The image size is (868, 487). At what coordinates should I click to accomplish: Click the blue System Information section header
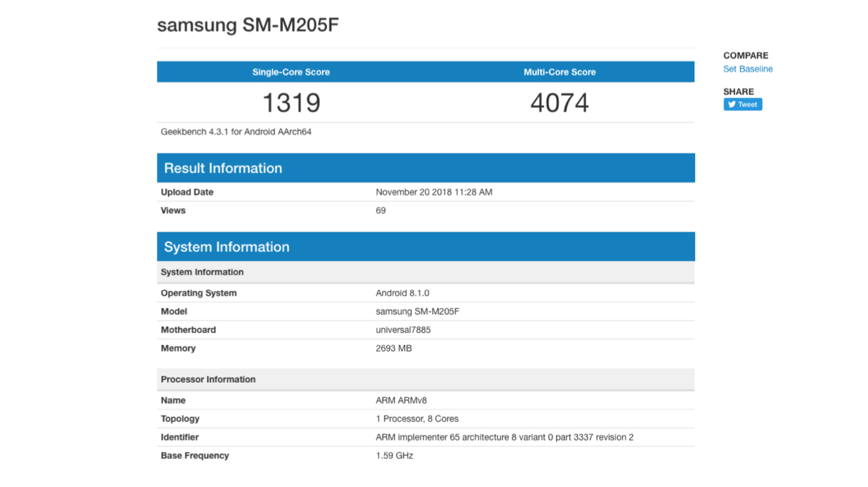point(226,247)
